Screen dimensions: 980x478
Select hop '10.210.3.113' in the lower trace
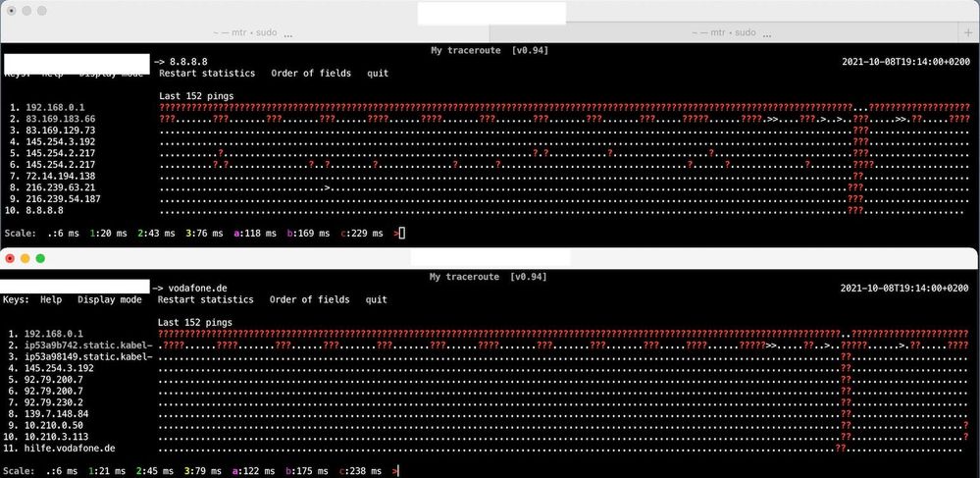pos(56,438)
